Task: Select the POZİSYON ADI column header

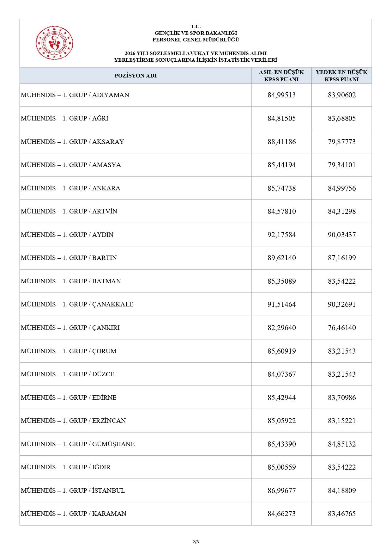Action: pyautogui.click(x=136, y=76)
